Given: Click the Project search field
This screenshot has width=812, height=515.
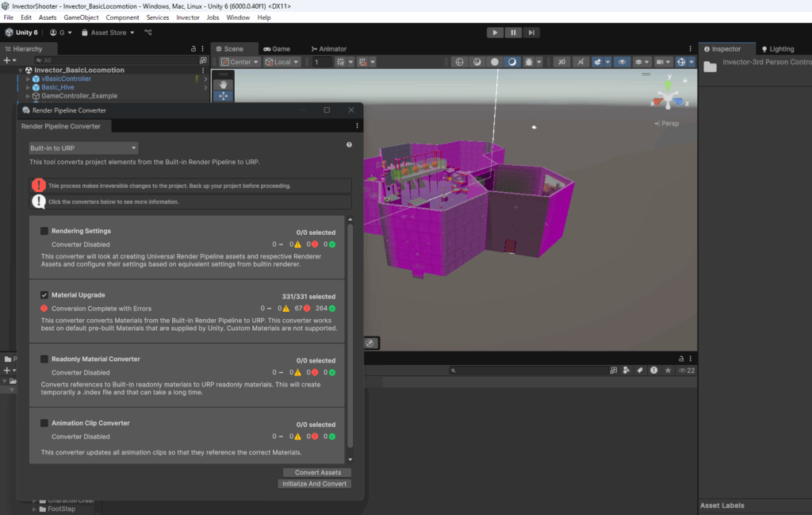Looking at the screenshot, I should tap(529, 371).
